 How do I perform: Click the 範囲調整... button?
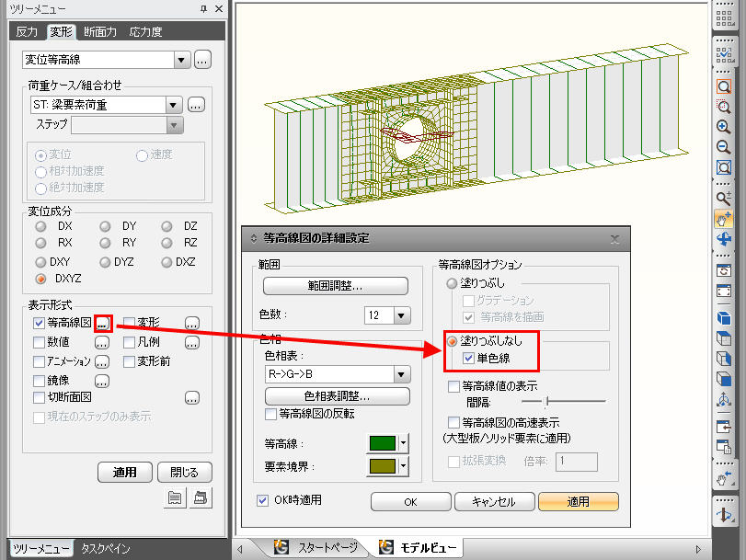pyautogui.click(x=336, y=285)
